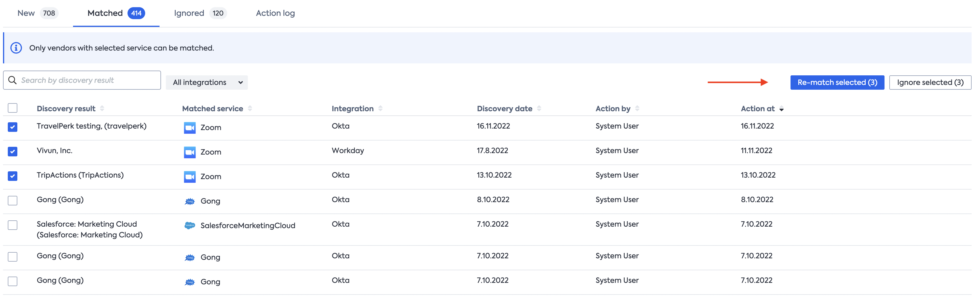Check the Gong row dated 8.10.2022
Viewport: 980px width, 296px height.
13,201
